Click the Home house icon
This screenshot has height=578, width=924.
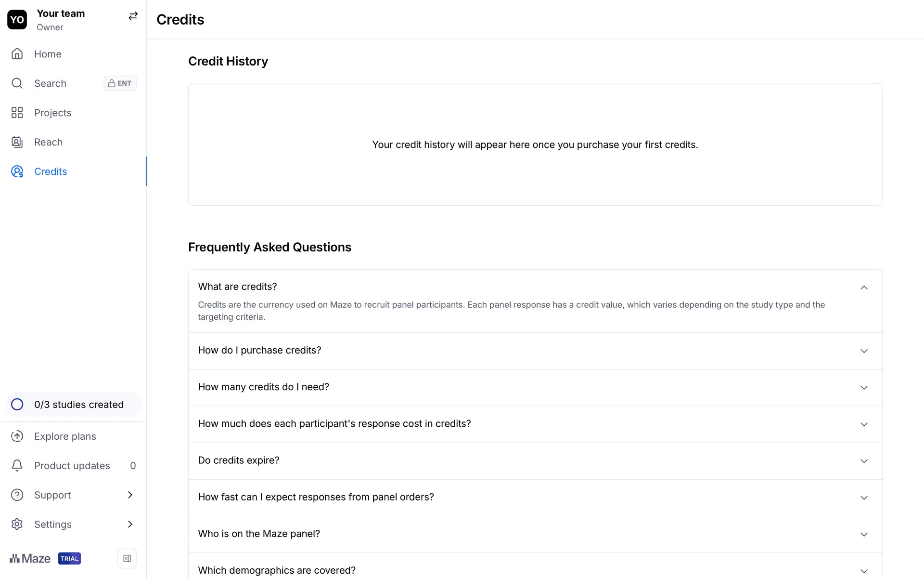[17, 54]
